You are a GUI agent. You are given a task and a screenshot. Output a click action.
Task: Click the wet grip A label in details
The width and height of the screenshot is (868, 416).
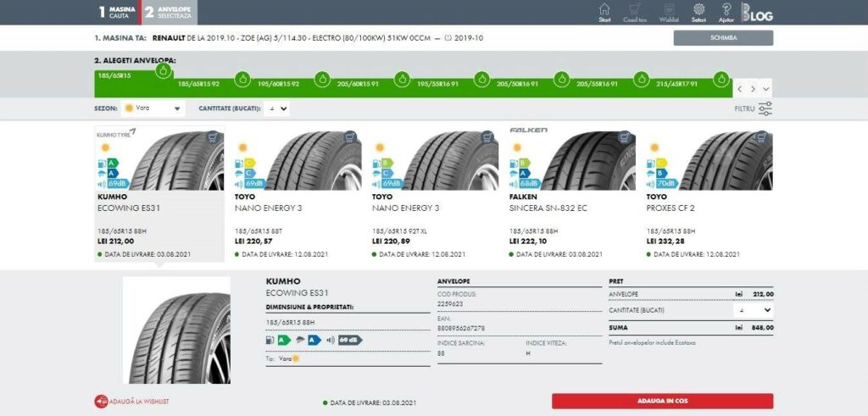point(314,341)
